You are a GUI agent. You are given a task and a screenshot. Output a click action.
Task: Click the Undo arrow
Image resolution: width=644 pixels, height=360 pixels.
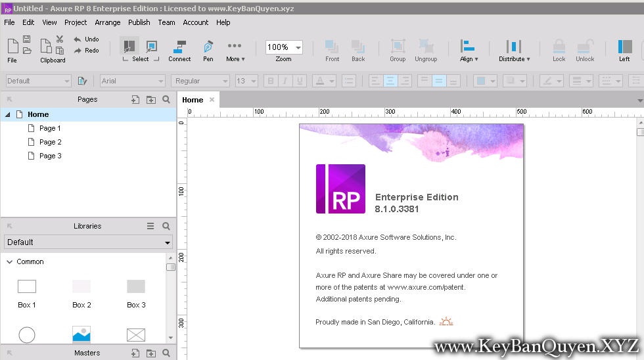point(78,39)
